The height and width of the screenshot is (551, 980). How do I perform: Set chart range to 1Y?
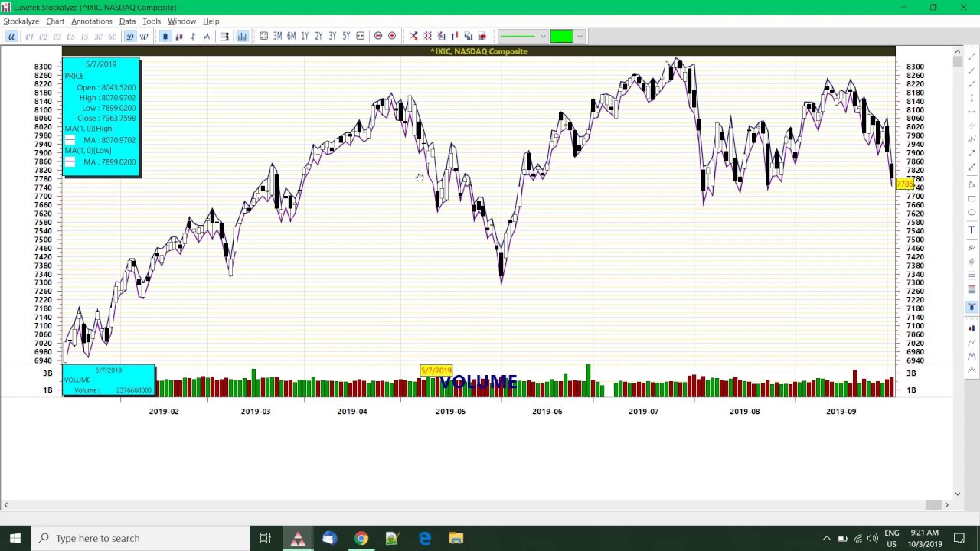coord(305,36)
